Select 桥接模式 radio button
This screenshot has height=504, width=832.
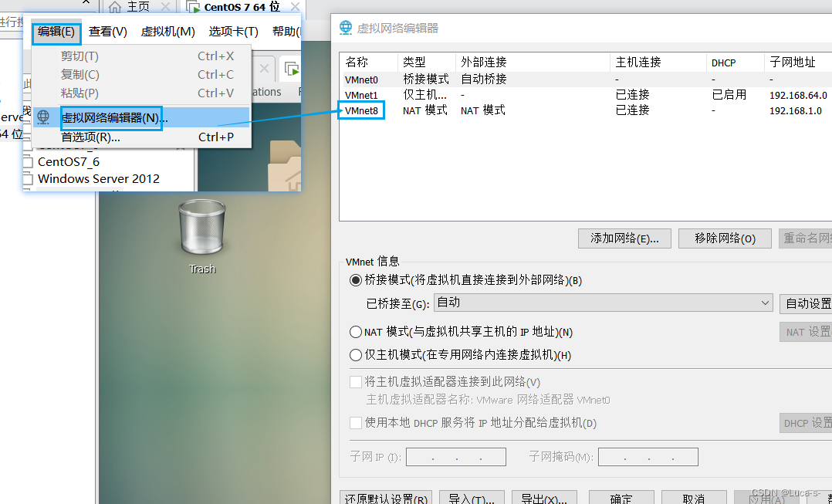(x=356, y=280)
